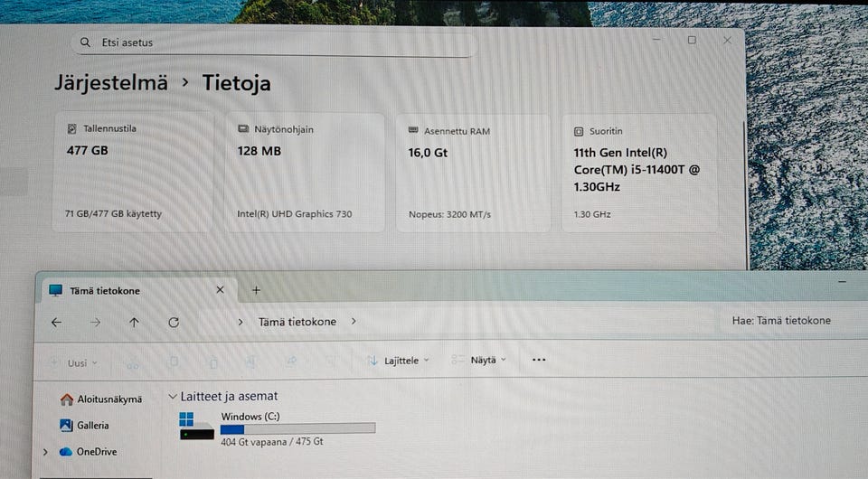The width and height of the screenshot is (868, 479).
Task: Add a new Explorer tab with plus
Action: [x=256, y=290]
